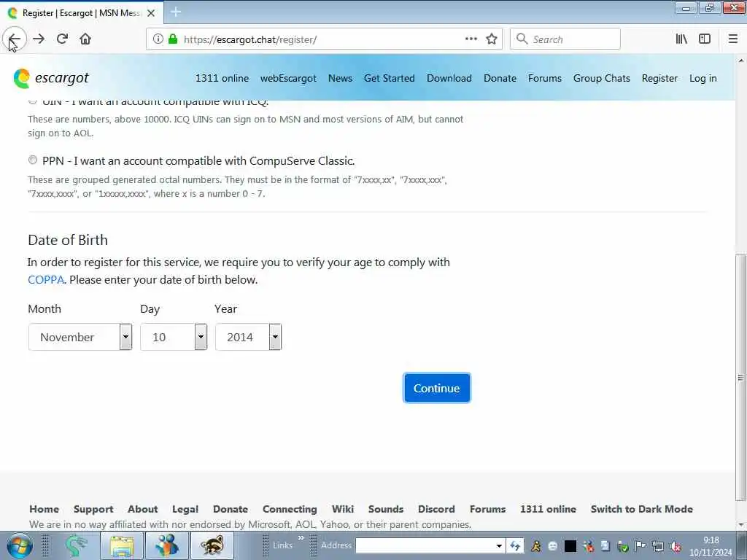Expand the Links toolbar chevron
Screen dimensions: 747x560
pyautogui.click(x=301, y=538)
